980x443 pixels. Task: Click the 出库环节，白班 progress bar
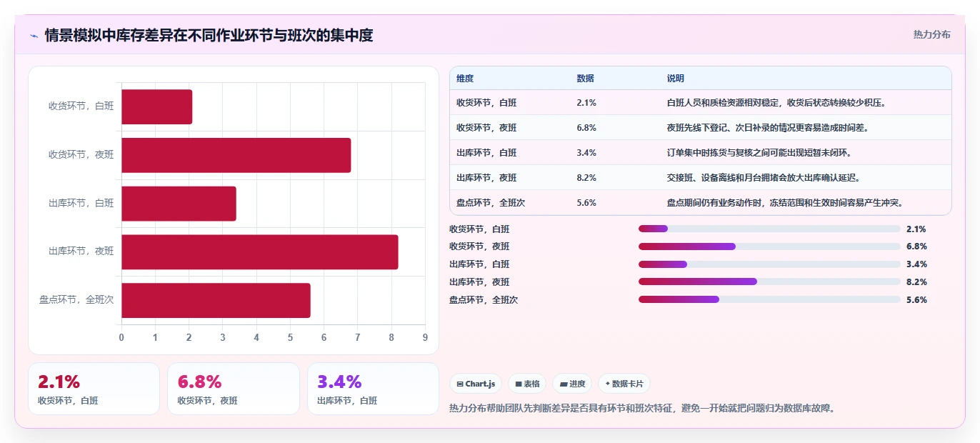(769, 264)
